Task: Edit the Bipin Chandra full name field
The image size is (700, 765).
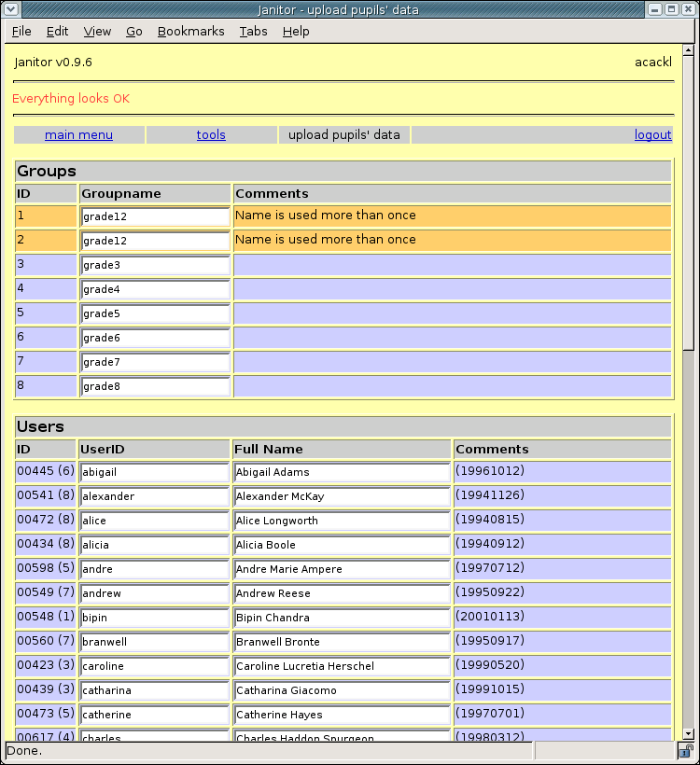Action: (x=342, y=618)
